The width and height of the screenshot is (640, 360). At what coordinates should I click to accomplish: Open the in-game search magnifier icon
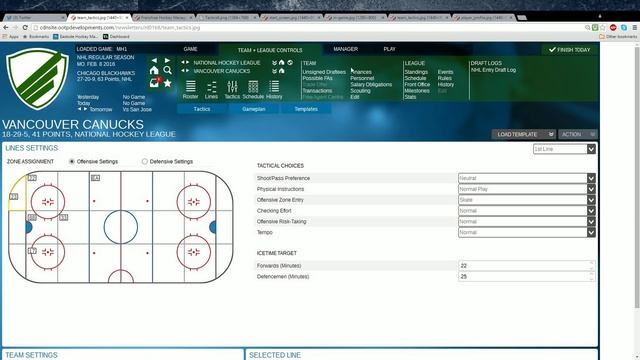point(167,70)
